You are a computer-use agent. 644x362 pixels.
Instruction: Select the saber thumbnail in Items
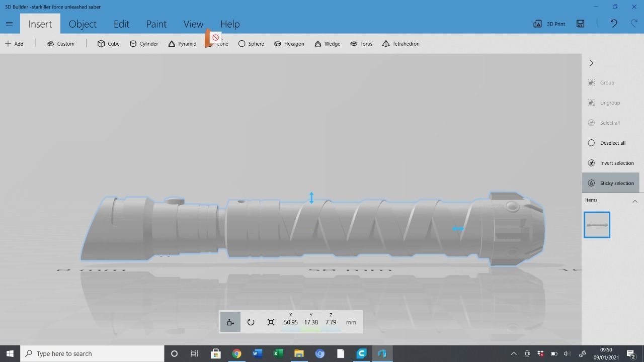(x=597, y=225)
